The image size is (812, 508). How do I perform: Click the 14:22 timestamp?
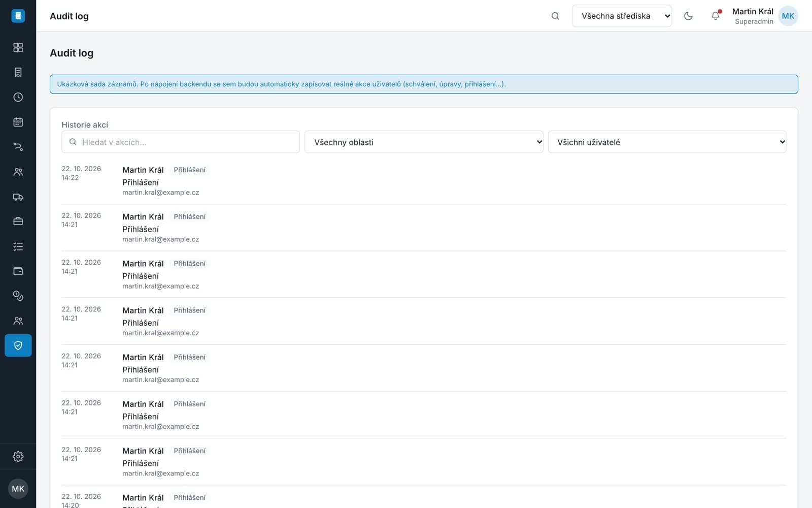click(x=70, y=178)
